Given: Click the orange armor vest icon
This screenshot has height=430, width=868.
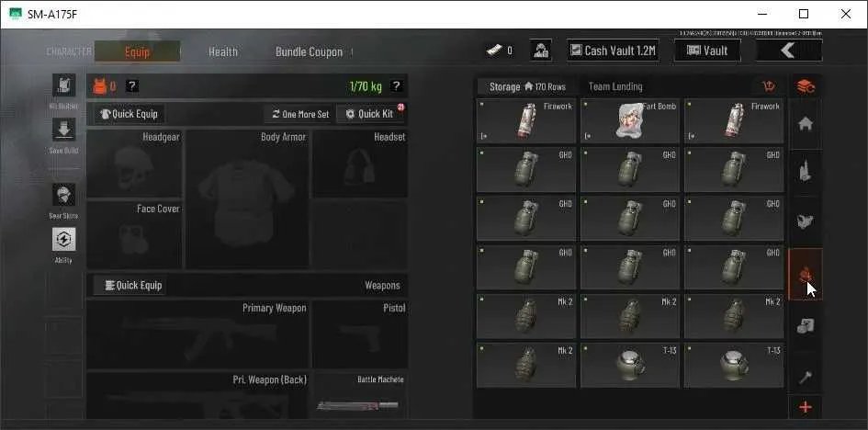Looking at the screenshot, I should click(x=98, y=86).
